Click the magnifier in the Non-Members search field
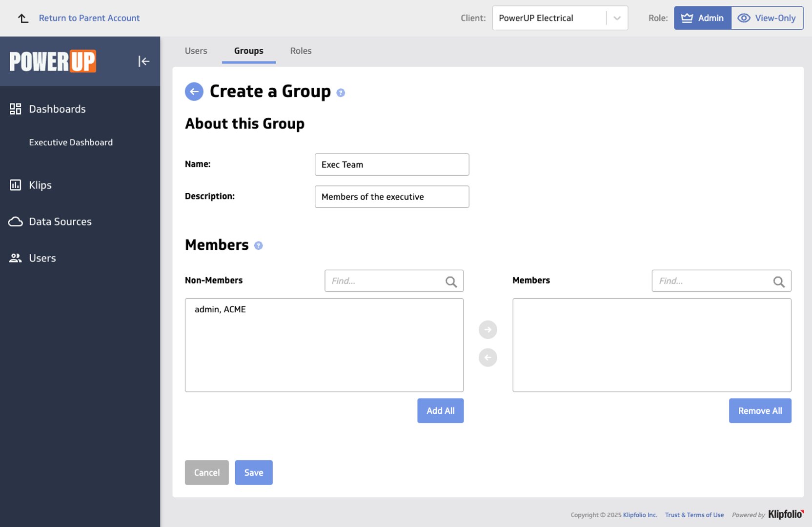 (x=450, y=281)
